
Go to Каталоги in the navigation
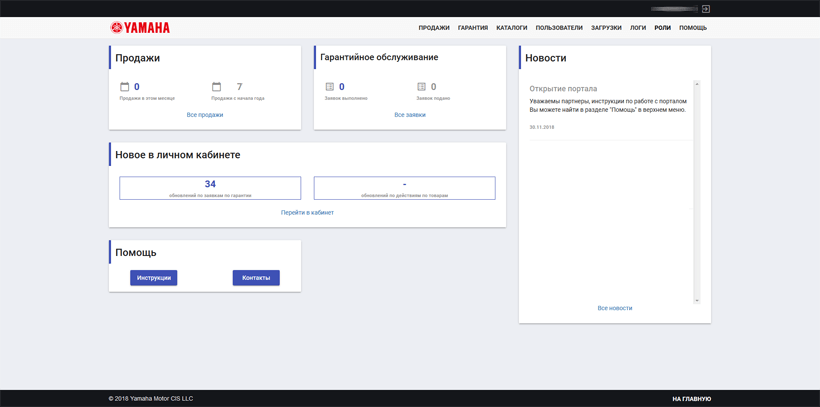point(512,28)
